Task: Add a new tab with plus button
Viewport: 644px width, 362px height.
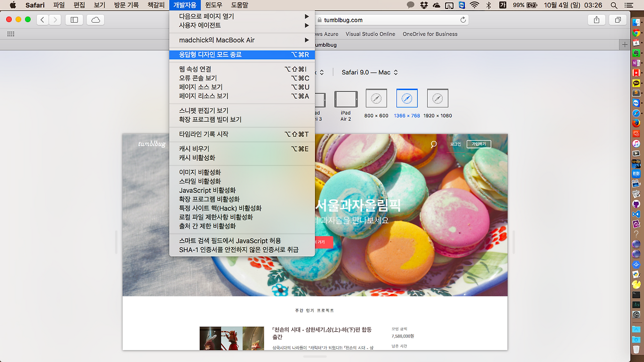Action: (x=625, y=44)
